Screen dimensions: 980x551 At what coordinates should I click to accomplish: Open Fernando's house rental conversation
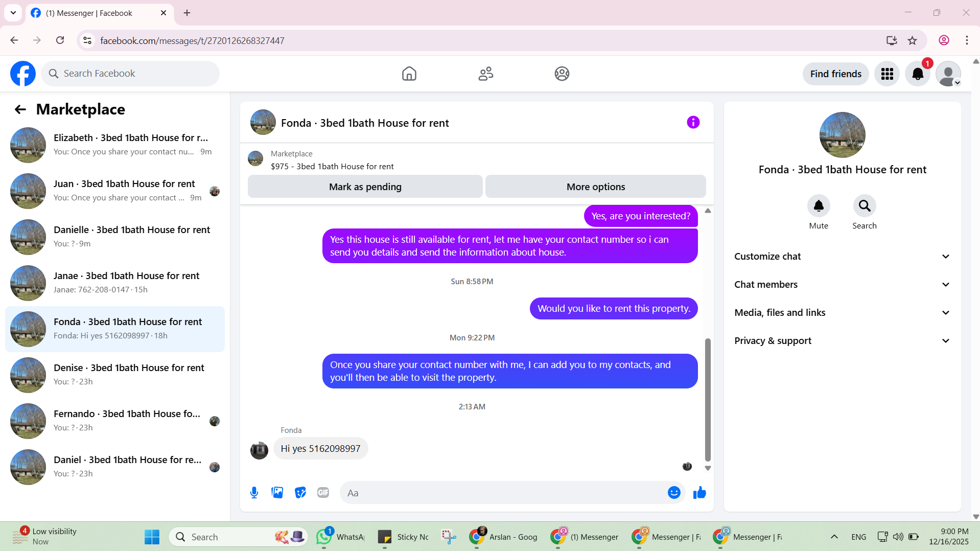point(115,421)
